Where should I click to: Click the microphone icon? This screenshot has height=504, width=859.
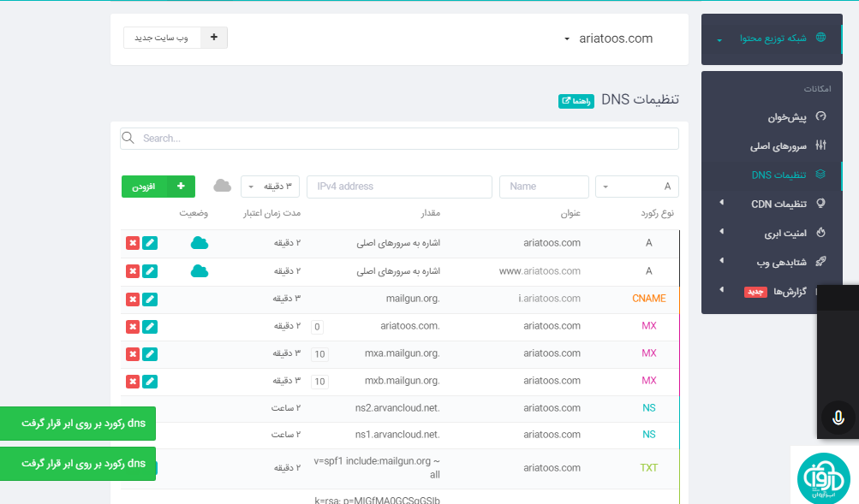click(x=838, y=418)
